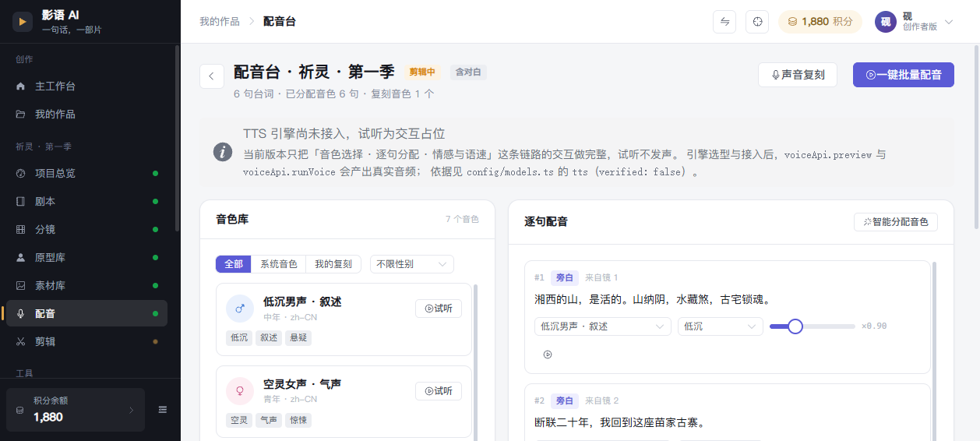This screenshot has height=441, width=980.
Task: Open 剧本 section in sidebar
Action: click(x=86, y=201)
